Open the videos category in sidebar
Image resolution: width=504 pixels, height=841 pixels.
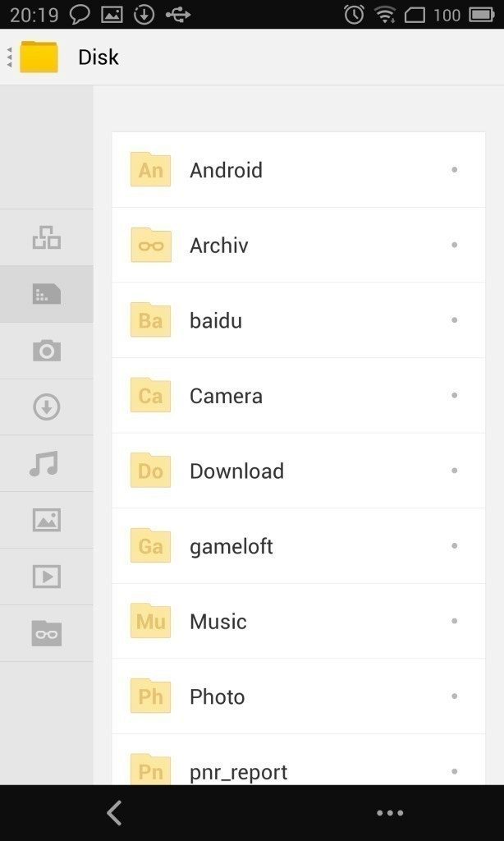pyautogui.click(x=46, y=577)
